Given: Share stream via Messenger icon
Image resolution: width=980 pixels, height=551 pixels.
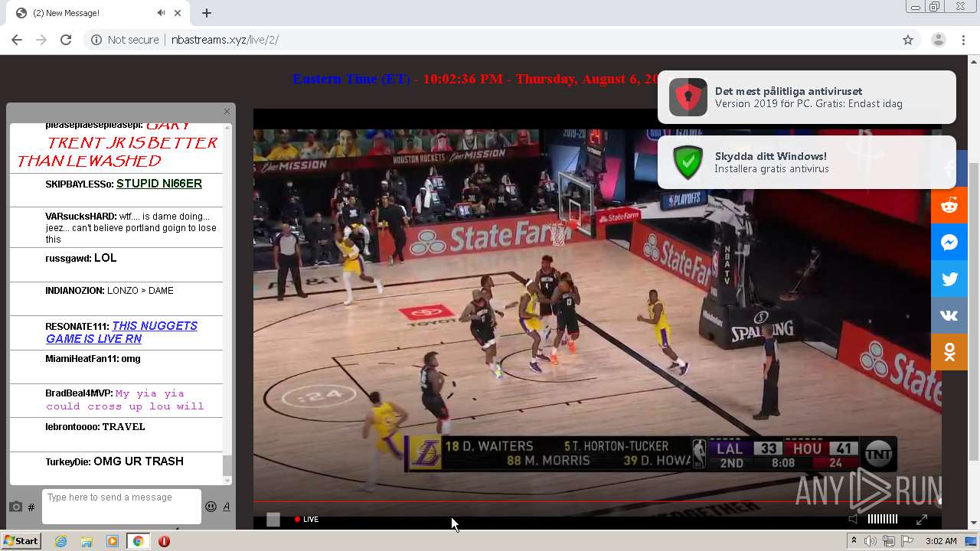Looking at the screenshot, I should tap(949, 243).
